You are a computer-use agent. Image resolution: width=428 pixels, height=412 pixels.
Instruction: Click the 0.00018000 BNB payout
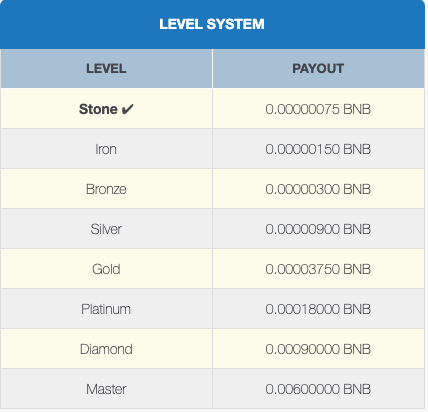pos(318,309)
